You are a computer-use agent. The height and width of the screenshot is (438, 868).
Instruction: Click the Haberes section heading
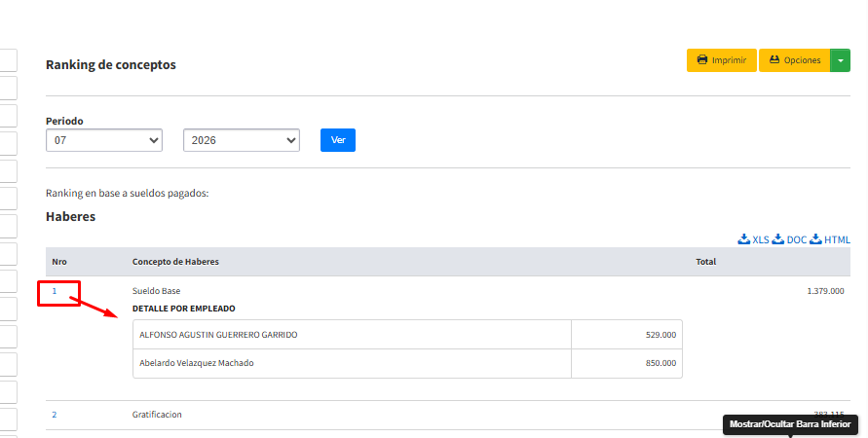70,217
